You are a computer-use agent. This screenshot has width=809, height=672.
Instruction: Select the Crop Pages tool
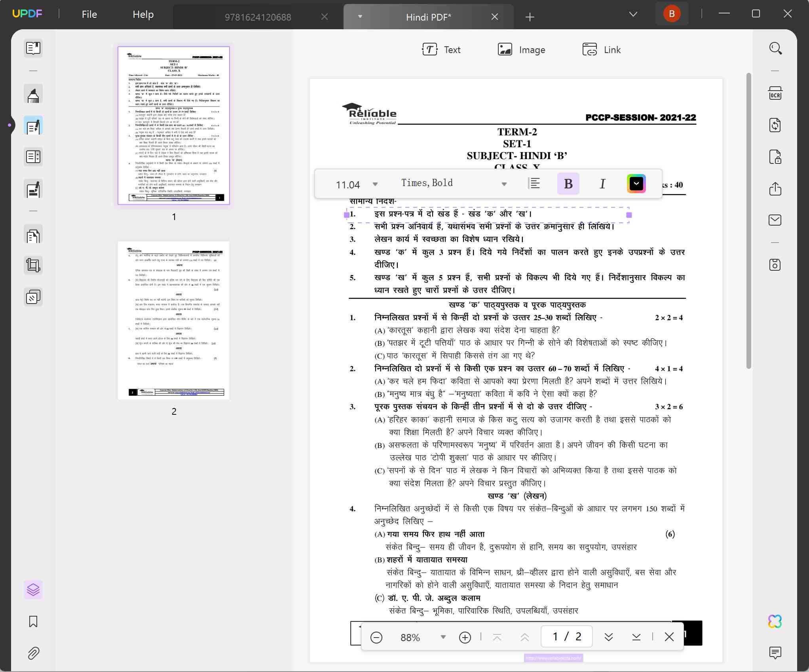point(33,265)
